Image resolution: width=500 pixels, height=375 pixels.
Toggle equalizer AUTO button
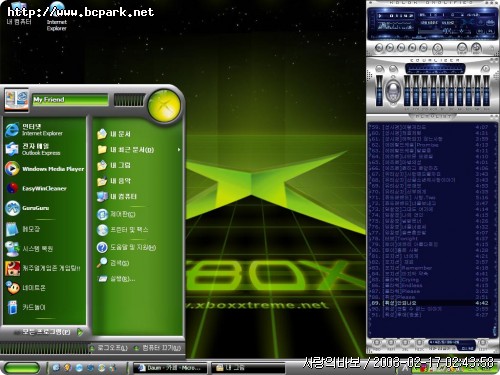(x=393, y=68)
